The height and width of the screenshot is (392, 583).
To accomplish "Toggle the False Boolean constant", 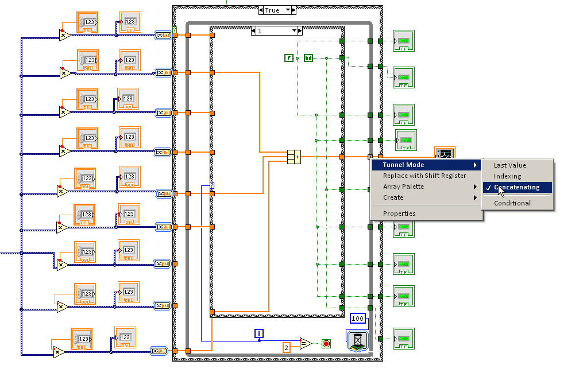I will [289, 57].
